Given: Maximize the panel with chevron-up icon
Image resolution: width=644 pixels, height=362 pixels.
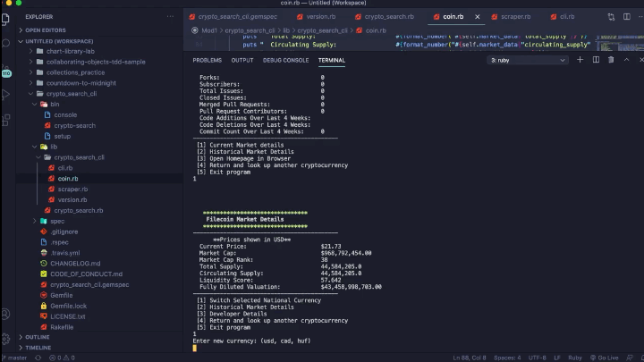Looking at the screenshot, I should click(x=626, y=60).
